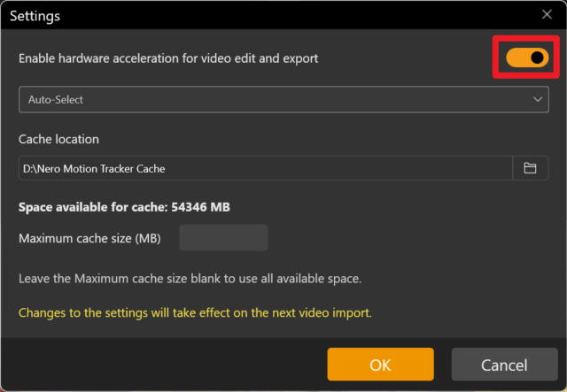Focus the Maximum cache size input box
Viewport: 567px width, 392px height.
pos(223,237)
